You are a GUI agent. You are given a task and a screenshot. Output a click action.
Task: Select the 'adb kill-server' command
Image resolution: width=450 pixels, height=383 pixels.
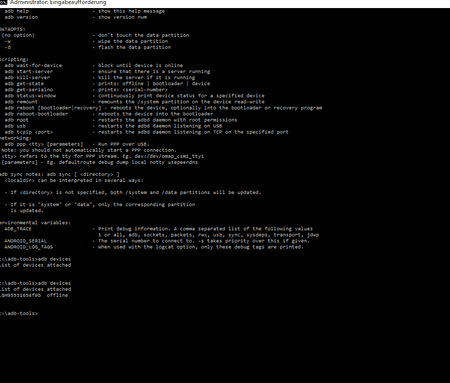27,77
